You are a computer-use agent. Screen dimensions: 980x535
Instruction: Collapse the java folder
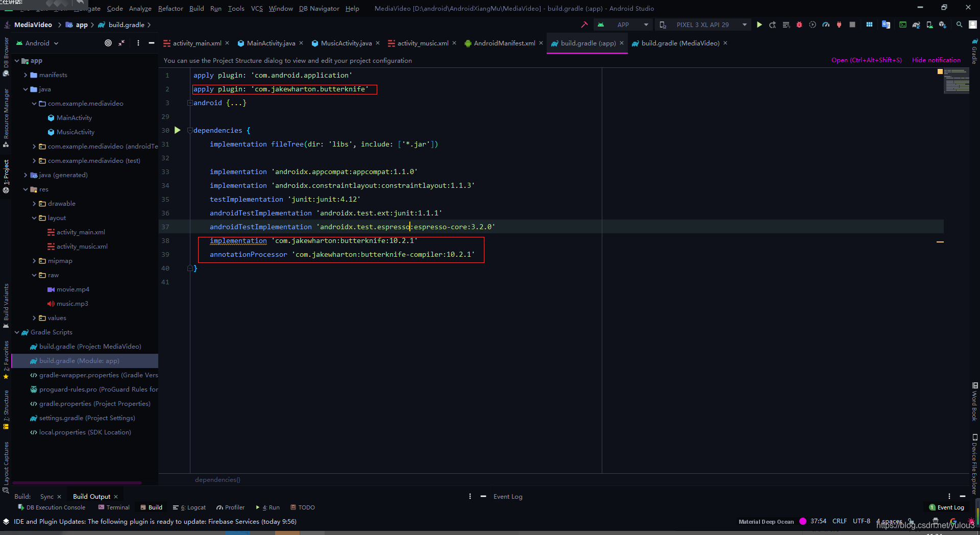point(26,89)
